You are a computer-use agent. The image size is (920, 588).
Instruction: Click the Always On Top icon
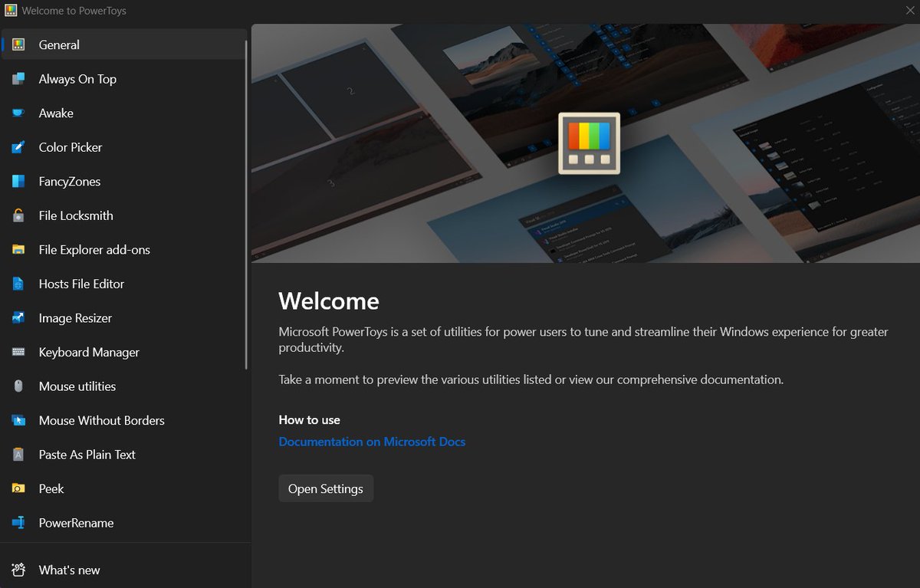[18, 79]
